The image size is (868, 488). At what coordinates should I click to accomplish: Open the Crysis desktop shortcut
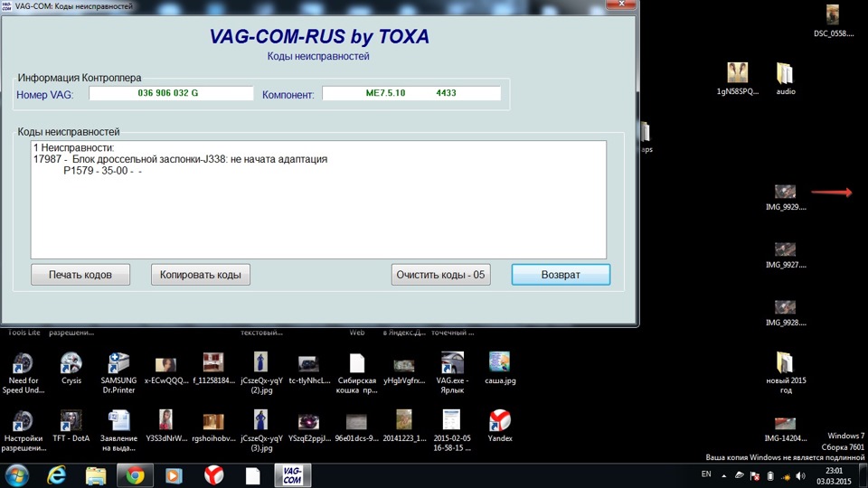tap(71, 369)
